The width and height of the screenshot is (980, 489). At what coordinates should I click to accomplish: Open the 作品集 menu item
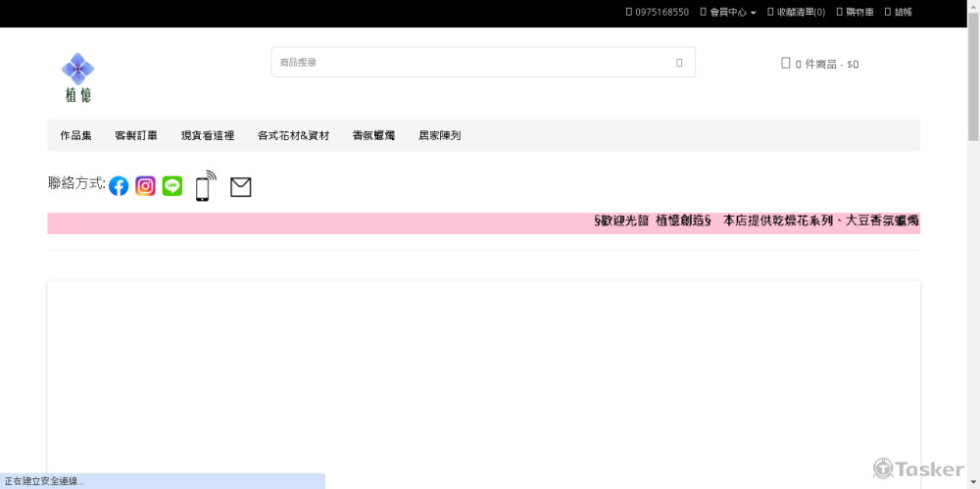(75, 136)
